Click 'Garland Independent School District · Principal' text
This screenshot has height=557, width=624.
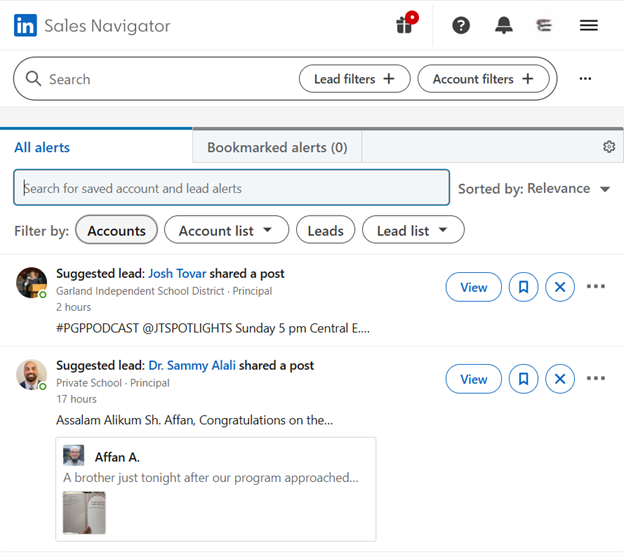[164, 291]
